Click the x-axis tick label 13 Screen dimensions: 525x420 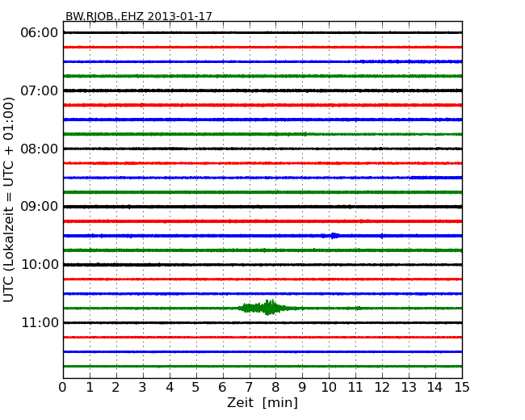point(409,388)
